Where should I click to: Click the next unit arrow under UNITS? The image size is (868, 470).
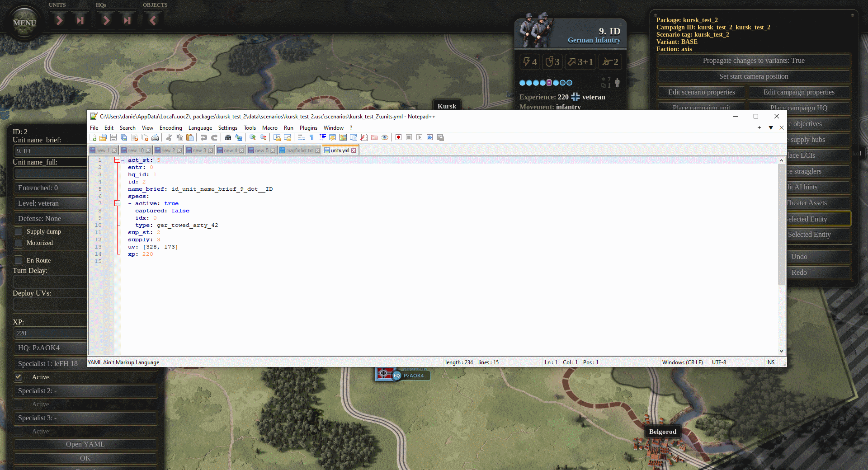pyautogui.click(x=59, y=20)
